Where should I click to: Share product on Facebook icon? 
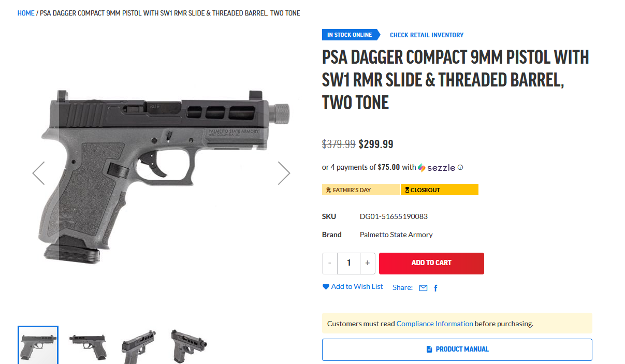435,288
